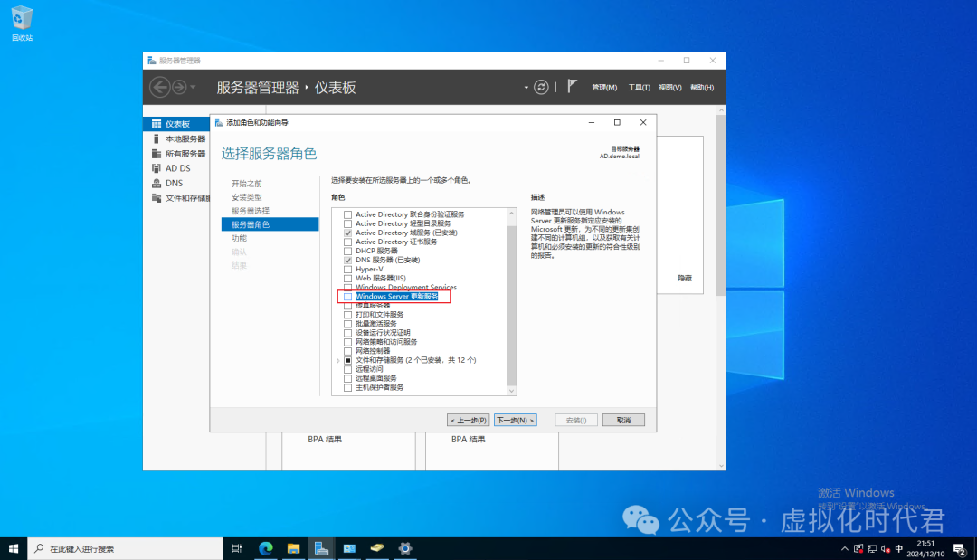
Task: Go back with Server Manager's back arrow
Action: pos(160,87)
